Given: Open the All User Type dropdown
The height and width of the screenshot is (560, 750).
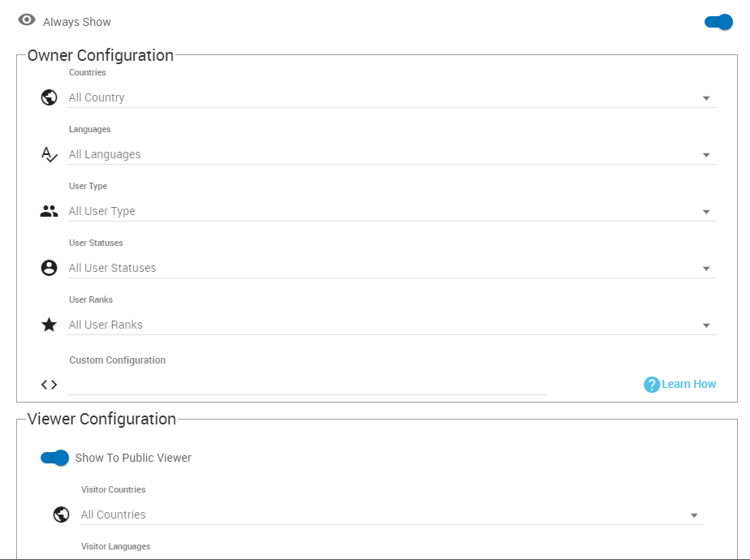Looking at the screenshot, I should [x=390, y=212].
